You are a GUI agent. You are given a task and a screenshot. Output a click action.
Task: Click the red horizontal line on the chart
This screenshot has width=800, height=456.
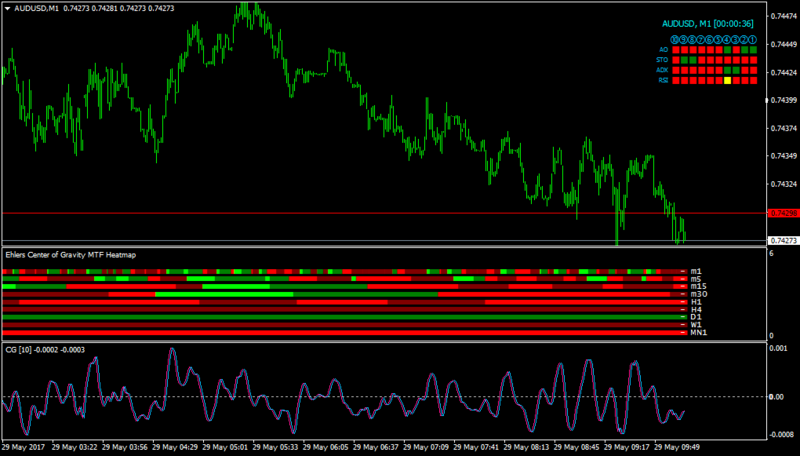[x=384, y=213]
